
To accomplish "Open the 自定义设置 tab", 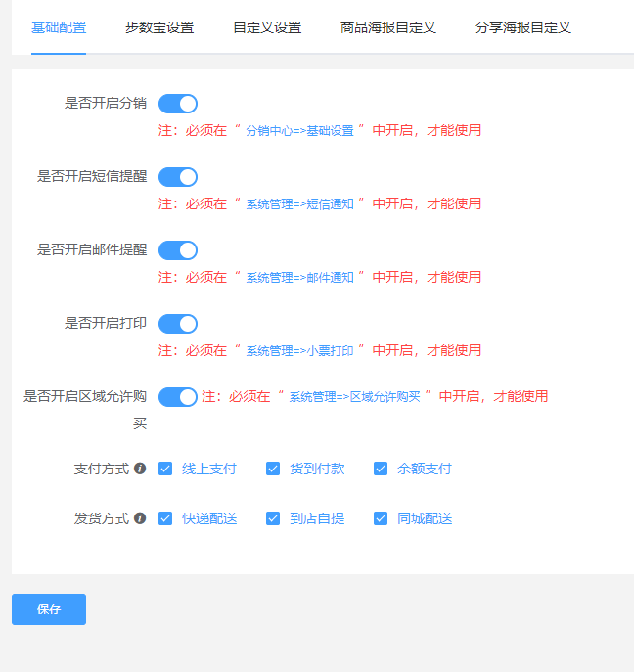I will click(267, 27).
